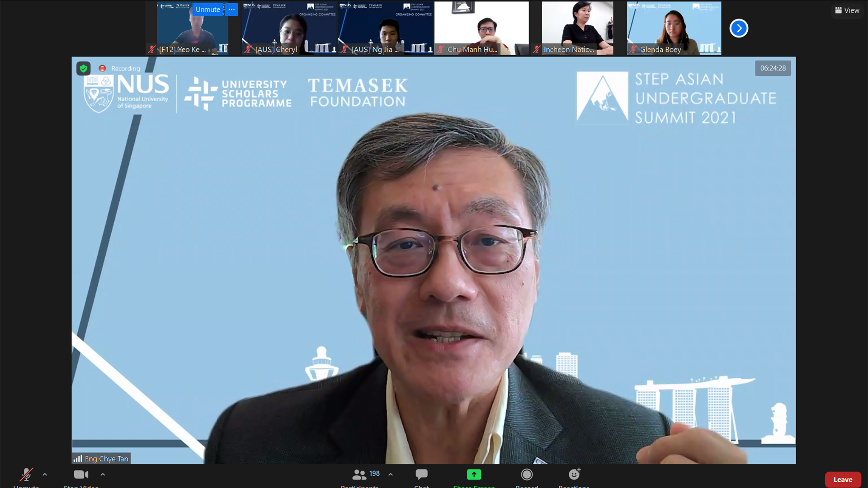The width and height of the screenshot is (868, 488).
Task: Click the blue Unmute button on the Yeo Ke thumbnail
Action: [208, 9]
